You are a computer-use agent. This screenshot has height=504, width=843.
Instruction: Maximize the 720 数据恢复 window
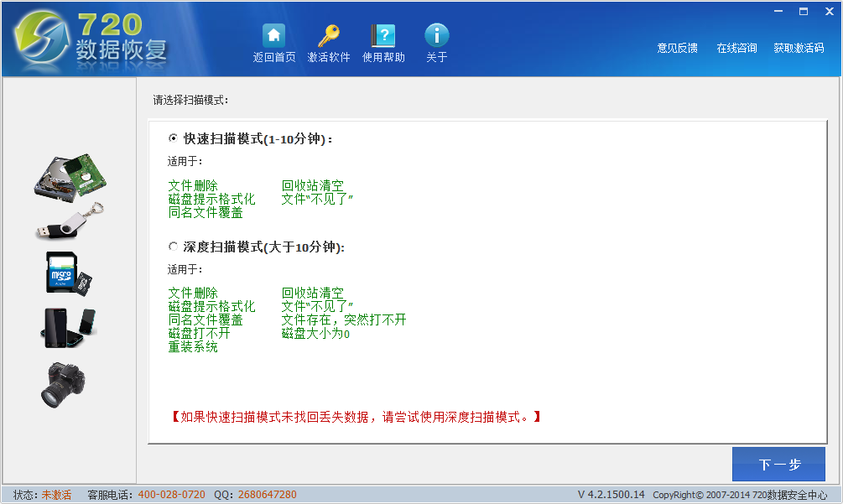[x=804, y=11]
